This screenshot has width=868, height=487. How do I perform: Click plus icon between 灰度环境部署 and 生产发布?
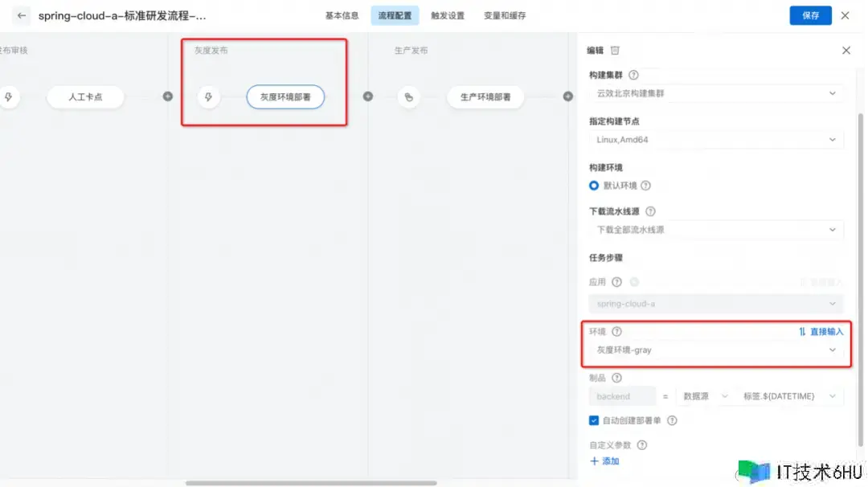[x=367, y=96]
